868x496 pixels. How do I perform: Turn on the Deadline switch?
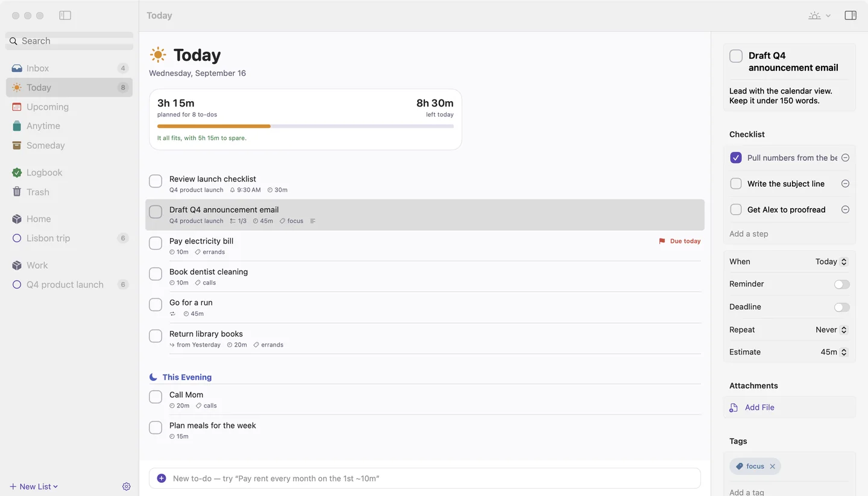(842, 307)
